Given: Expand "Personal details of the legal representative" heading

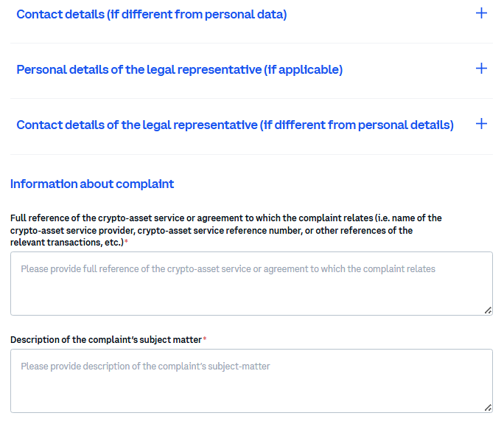Looking at the screenshot, I should 179,70.
